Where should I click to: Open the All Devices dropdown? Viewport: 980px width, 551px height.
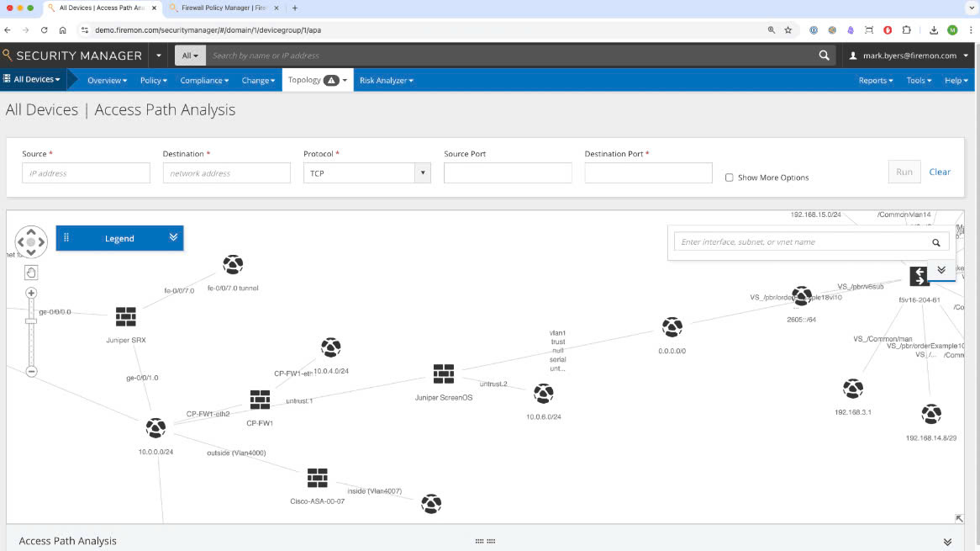click(33, 80)
